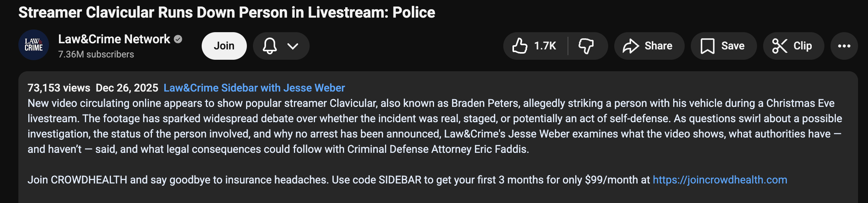The height and width of the screenshot is (203, 868).
Task: Click the 1.7K like count
Action: pyautogui.click(x=545, y=46)
